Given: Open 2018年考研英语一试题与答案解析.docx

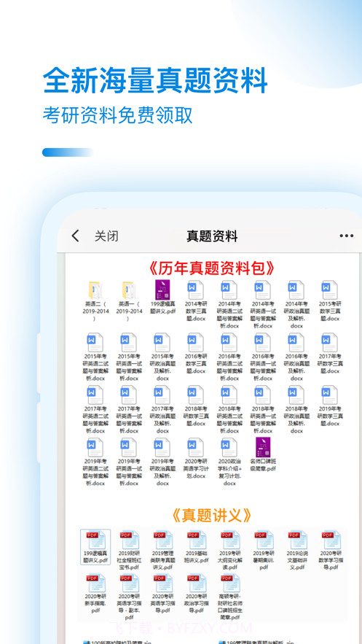Looking at the screenshot, I should pos(263,410).
